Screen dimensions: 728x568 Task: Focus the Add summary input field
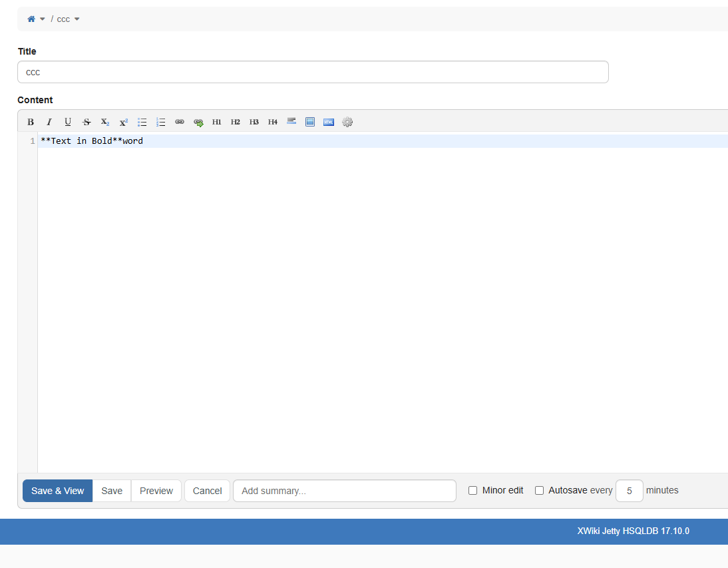(344, 491)
